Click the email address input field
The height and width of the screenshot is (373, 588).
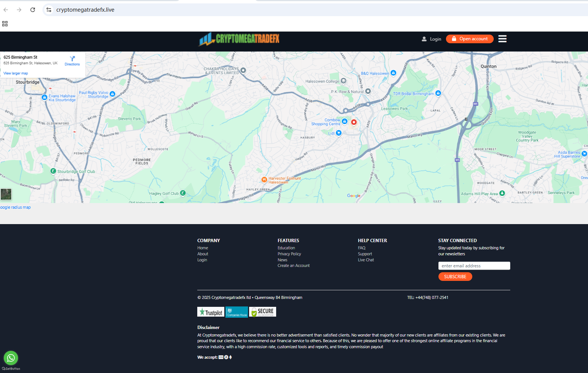(474, 266)
